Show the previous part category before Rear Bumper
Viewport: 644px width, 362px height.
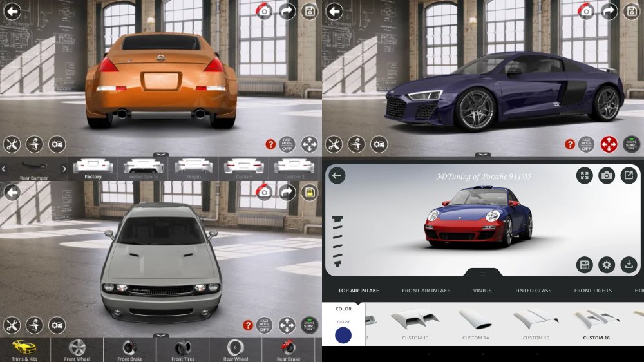point(4,169)
